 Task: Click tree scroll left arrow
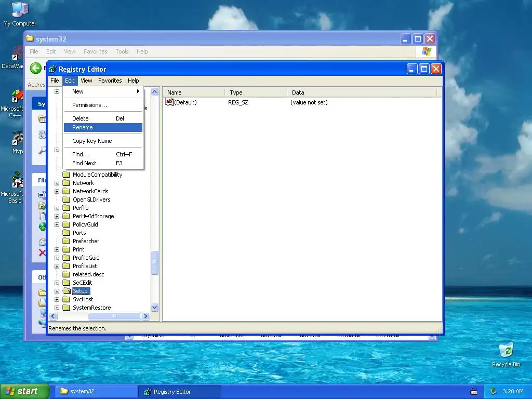tap(53, 316)
